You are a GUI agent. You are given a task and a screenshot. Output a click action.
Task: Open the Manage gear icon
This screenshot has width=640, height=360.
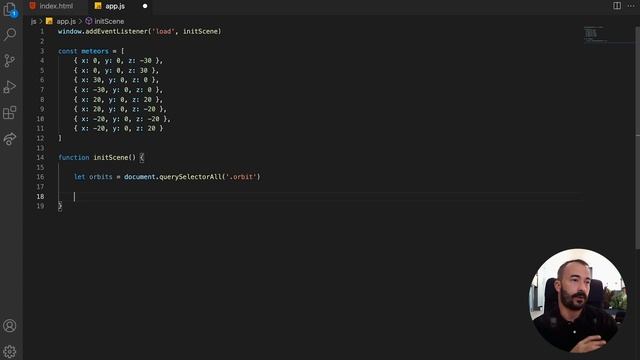pyautogui.click(x=10, y=351)
